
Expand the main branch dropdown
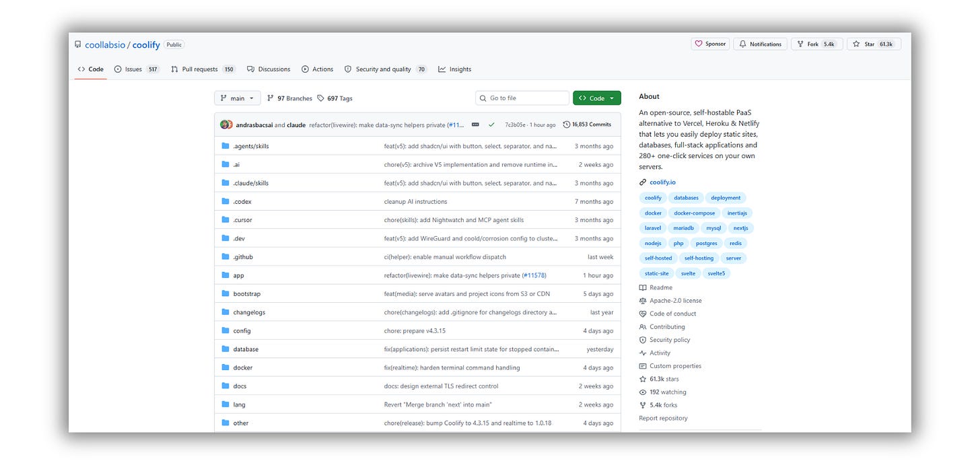[238, 98]
